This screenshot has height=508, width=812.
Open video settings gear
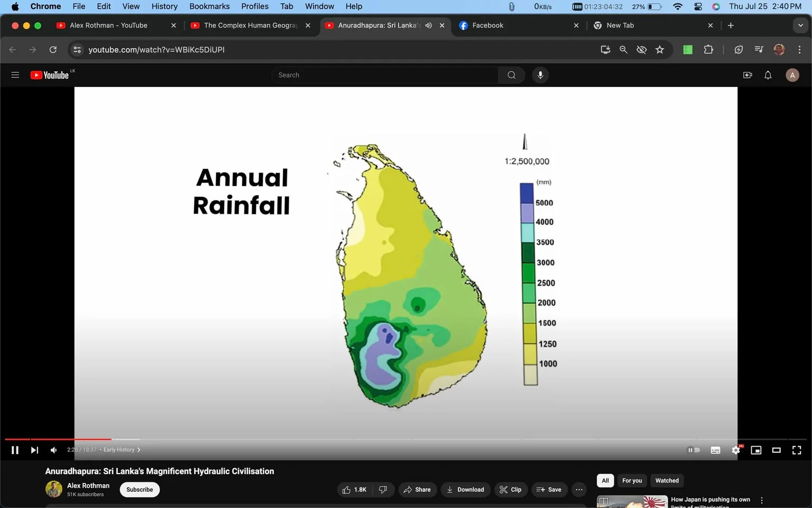736,450
